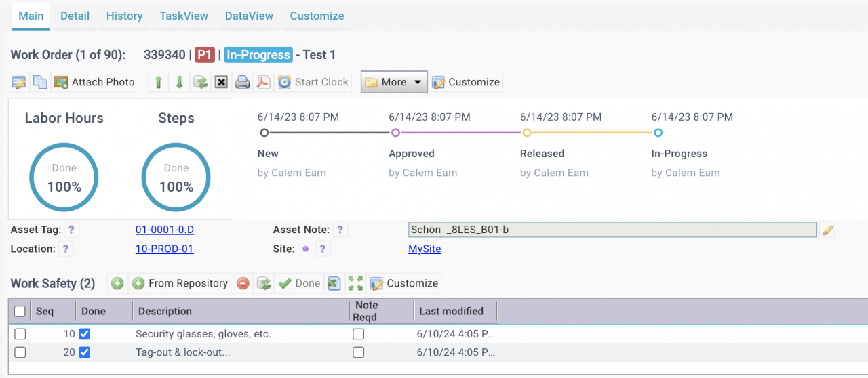The height and width of the screenshot is (378, 868).
Task: Toggle Note Reqd for Tag-out & lock-out row
Action: click(x=358, y=352)
